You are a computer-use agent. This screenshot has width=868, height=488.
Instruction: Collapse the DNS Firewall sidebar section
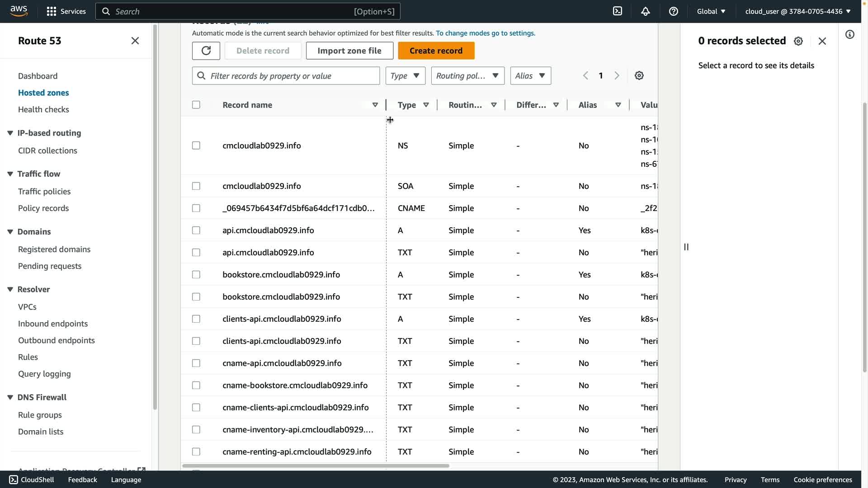pos(10,398)
